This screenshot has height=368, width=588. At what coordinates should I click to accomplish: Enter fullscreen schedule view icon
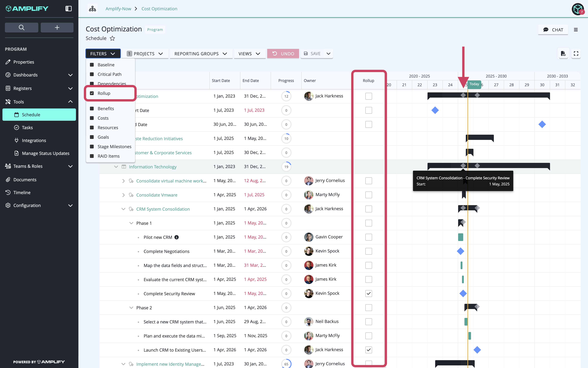pyautogui.click(x=576, y=53)
